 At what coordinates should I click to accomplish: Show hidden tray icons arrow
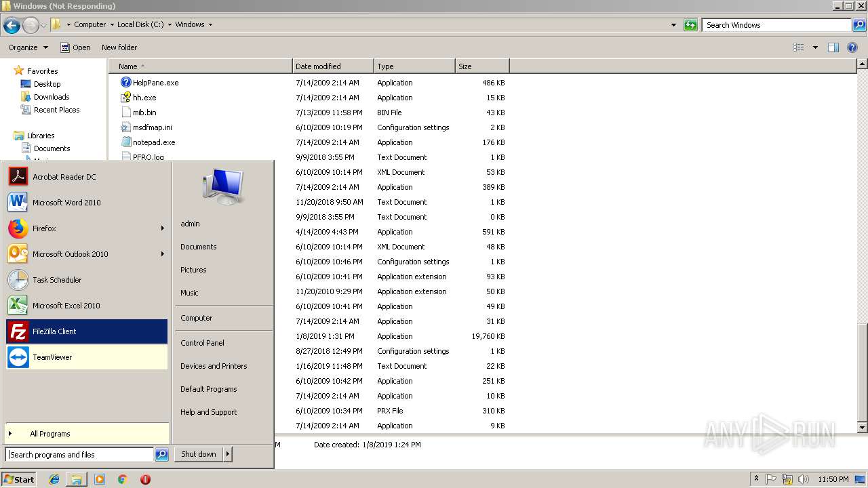coord(756,479)
